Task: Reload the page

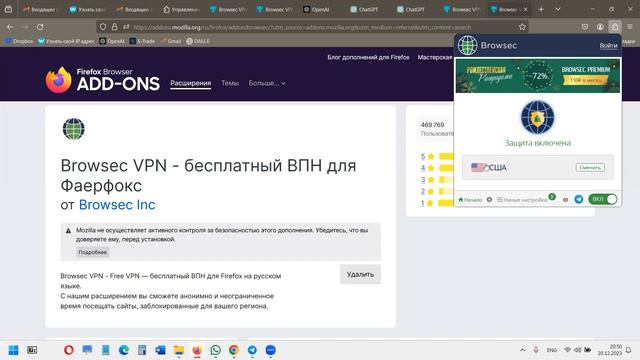Action: pyautogui.click(x=40, y=27)
